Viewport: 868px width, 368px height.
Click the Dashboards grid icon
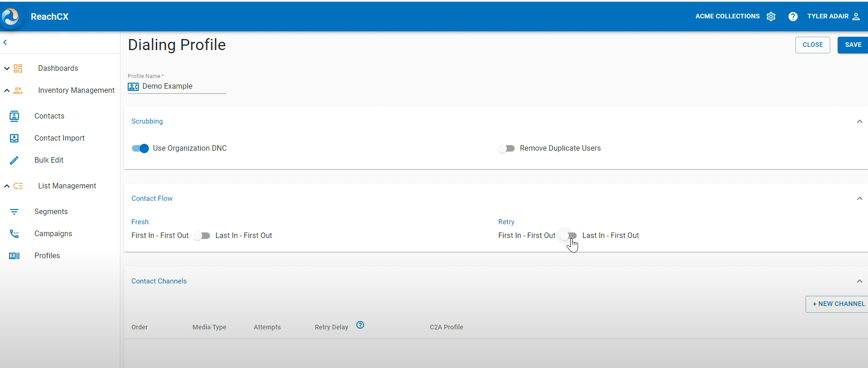[x=18, y=68]
